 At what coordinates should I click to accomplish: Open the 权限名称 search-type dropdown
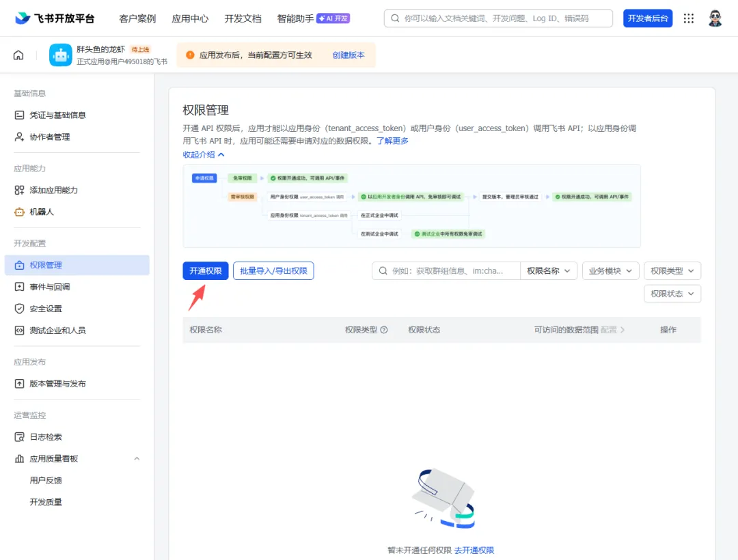pos(549,271)
